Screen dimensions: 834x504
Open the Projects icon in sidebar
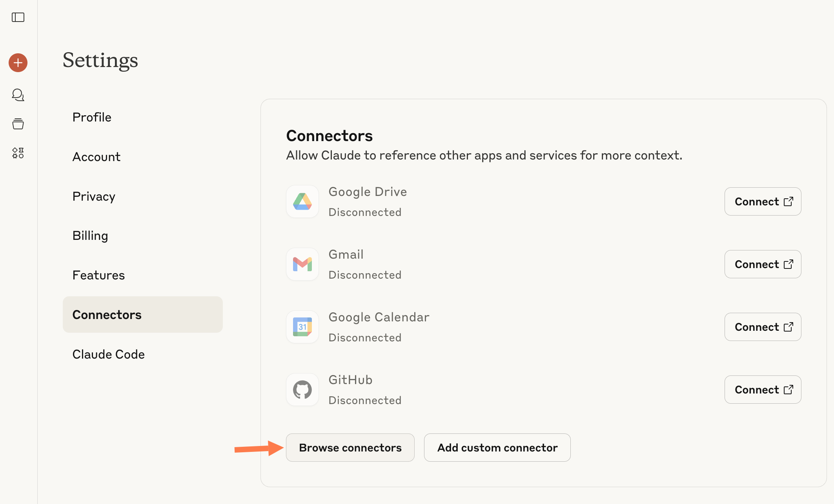click(18, 124)
